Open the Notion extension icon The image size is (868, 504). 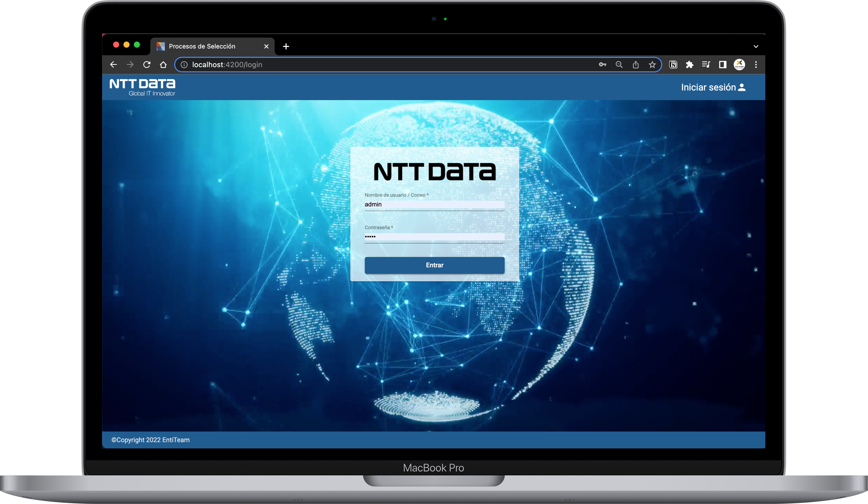tap(673, 64)
